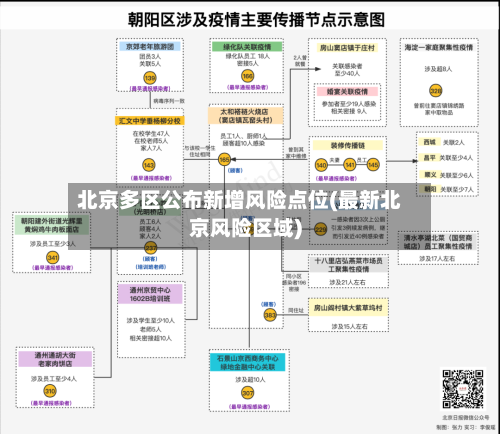Viewport: 500px width, 434px height.
Task: Click the green header 朝阳建外街道光辉里黄焖鸡牛肉板面店
Action: (52, 225)
